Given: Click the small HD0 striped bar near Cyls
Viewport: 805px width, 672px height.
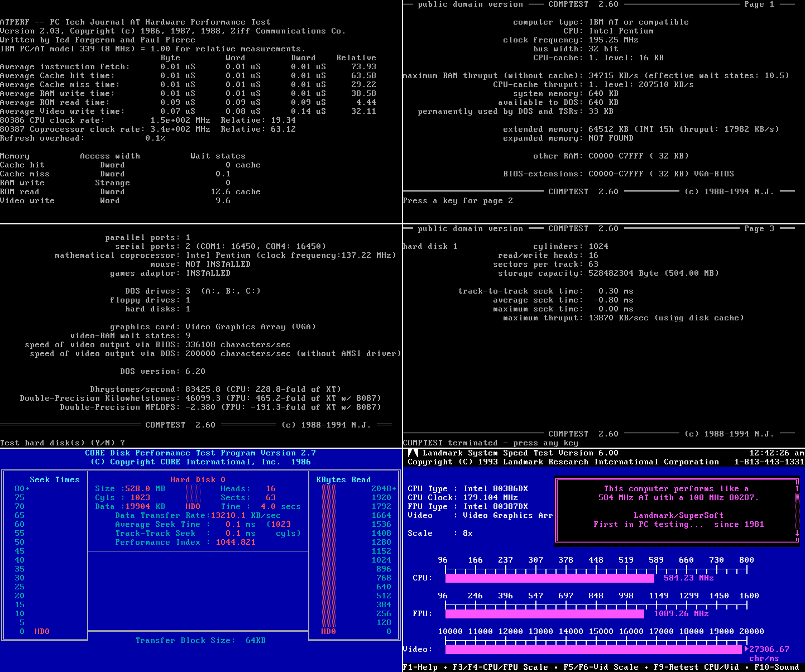Looking at the screenshot, I should click(193, 493).
